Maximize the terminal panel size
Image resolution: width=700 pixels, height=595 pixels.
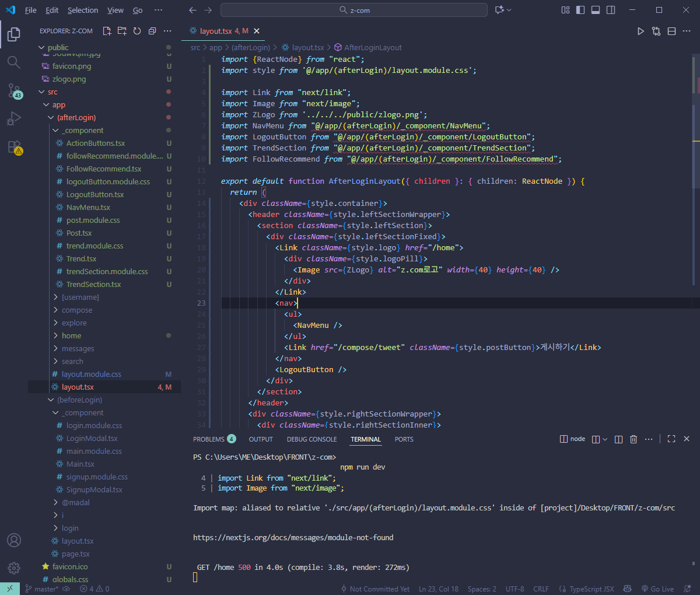point(671,439)
